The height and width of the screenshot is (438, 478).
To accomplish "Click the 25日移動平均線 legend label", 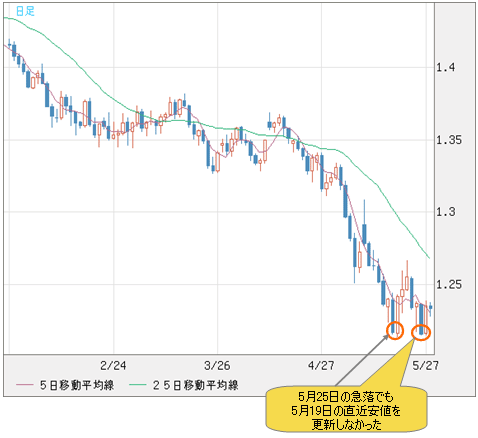I will tap(195, 385).
